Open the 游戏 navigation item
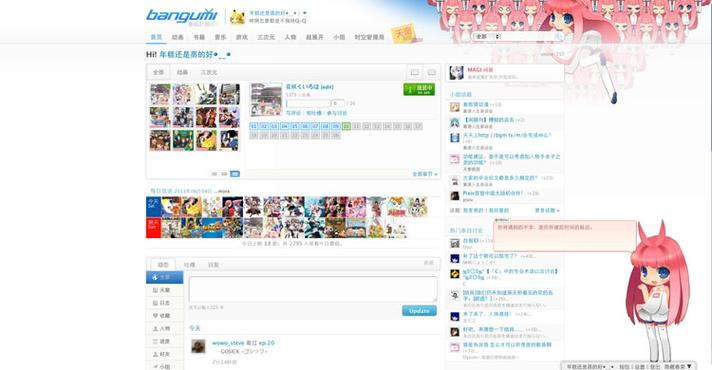The width and height of the screenshot is (712, 370). click(x=242, y=37)
